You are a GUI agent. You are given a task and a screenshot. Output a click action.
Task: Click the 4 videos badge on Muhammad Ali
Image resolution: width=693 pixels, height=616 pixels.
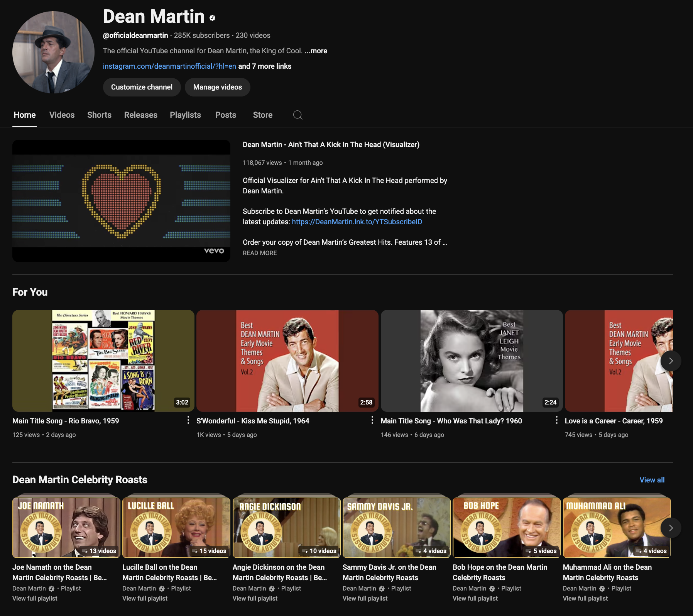(651, 551)
